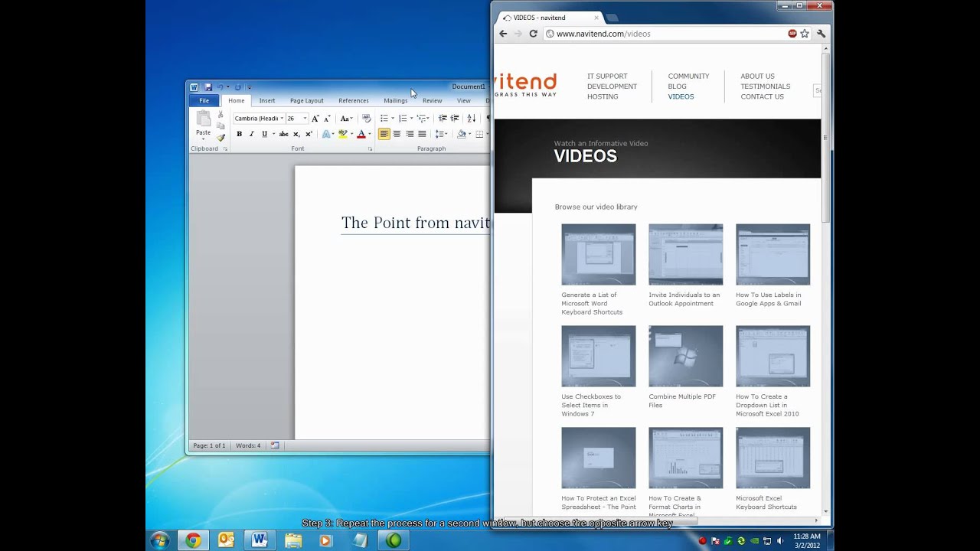
Task: Open Chrome wrench menu
Action: coord(822,34)
